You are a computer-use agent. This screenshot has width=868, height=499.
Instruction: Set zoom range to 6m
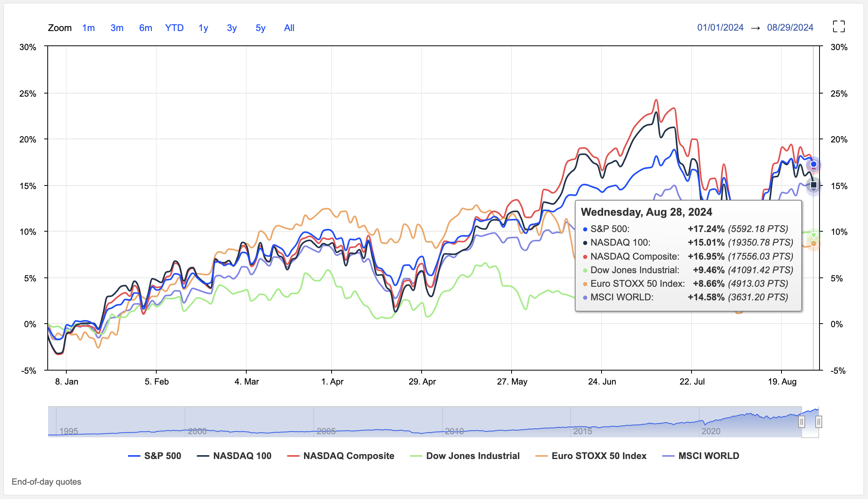(145, 28)
